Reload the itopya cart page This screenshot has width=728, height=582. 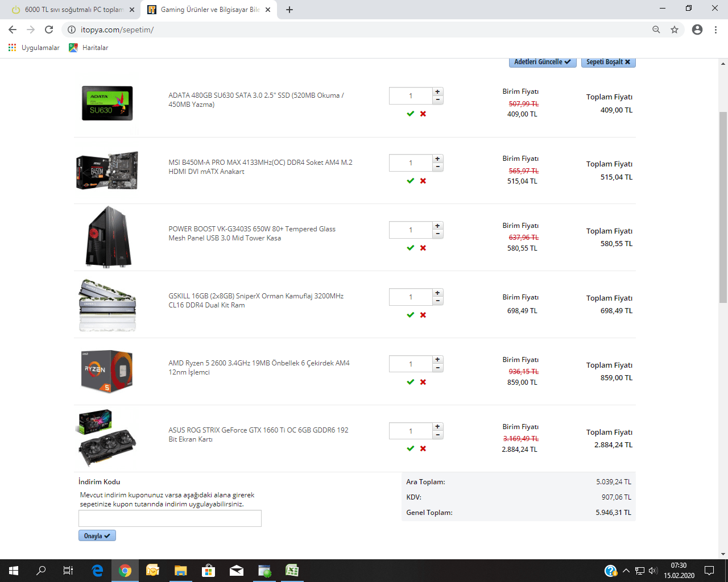pos(49,30)
